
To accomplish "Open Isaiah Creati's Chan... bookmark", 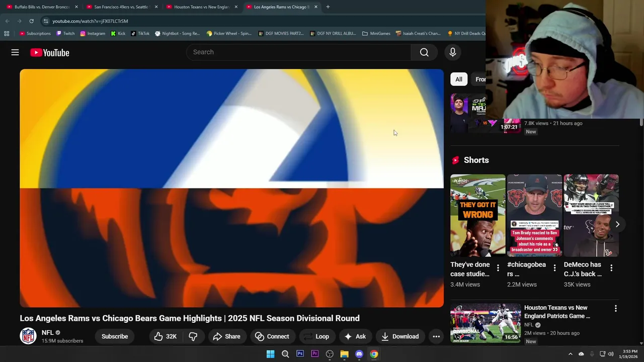I will pyautogui.click(x=418, y=34).
